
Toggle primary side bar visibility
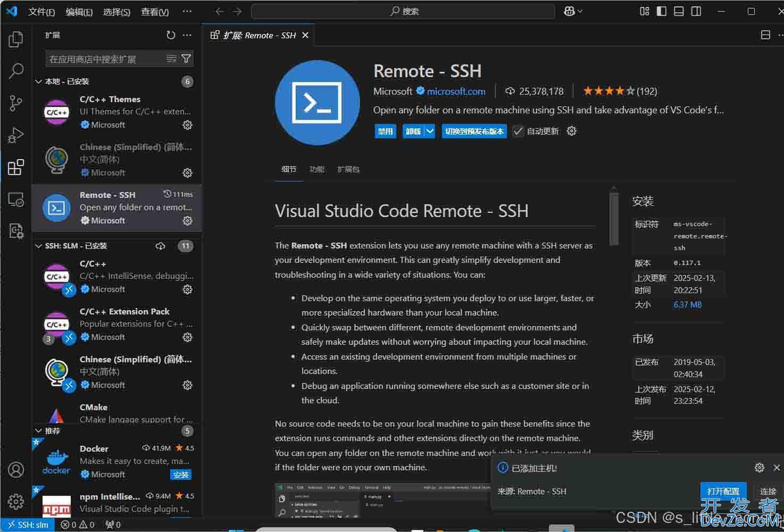[x=662, y=11]
